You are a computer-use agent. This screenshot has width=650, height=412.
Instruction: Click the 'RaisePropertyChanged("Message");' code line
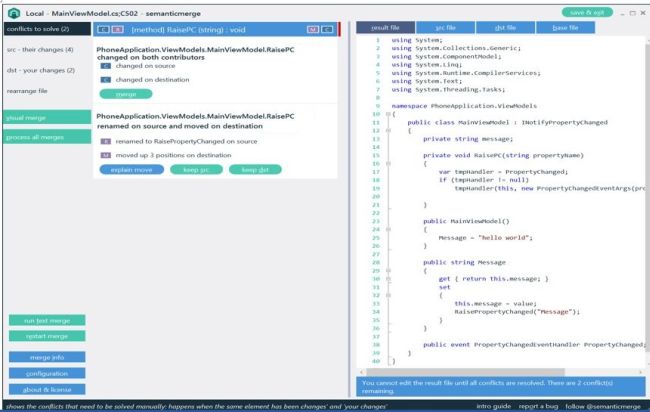(517, 312)
